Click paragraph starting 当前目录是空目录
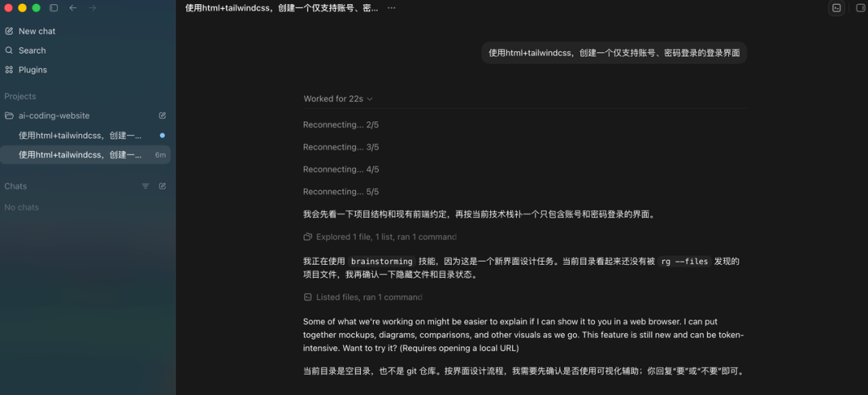The width and height of the screenshot is (868, 395). (524, 371)
